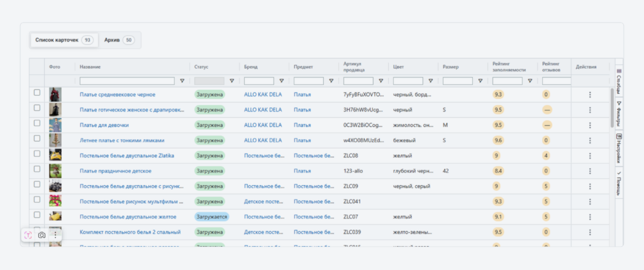Screen dimensions: 644x270
Task: Open actions menu for Платье праздничное детское row
Action: (589, 171)
